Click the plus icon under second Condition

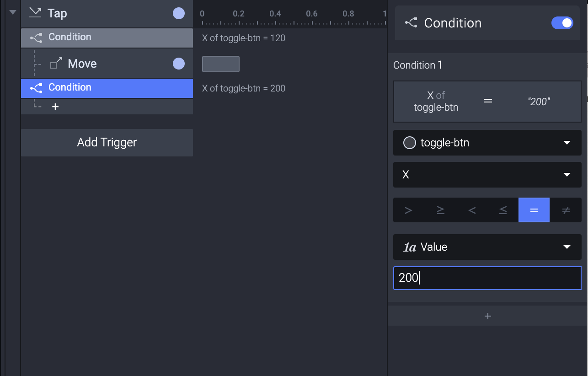coord(55,107)
